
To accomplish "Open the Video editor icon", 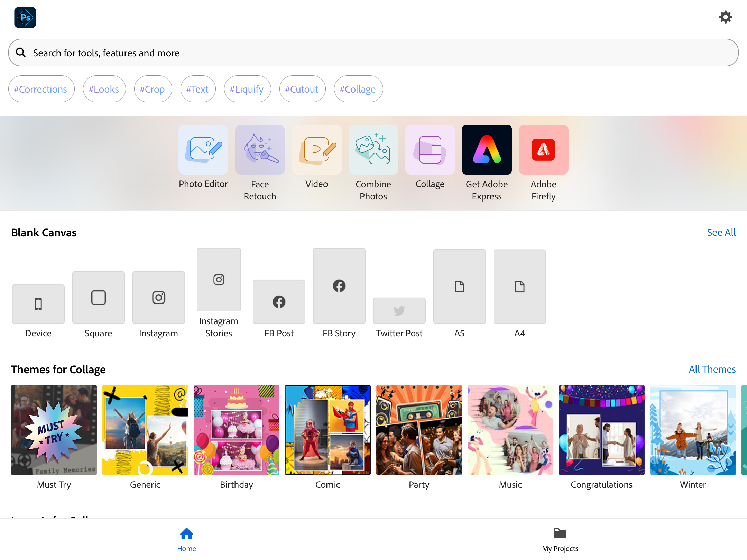I will click(316, 150).
